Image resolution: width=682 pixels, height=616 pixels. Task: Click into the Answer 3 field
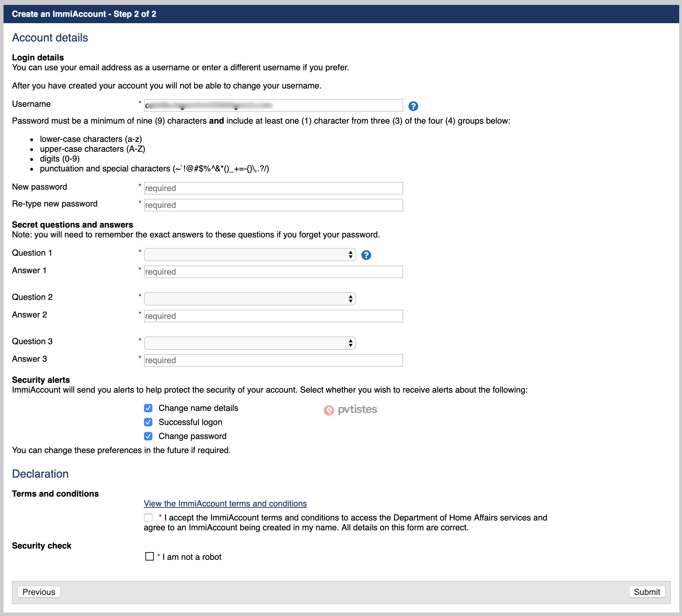tap(273, 360)
